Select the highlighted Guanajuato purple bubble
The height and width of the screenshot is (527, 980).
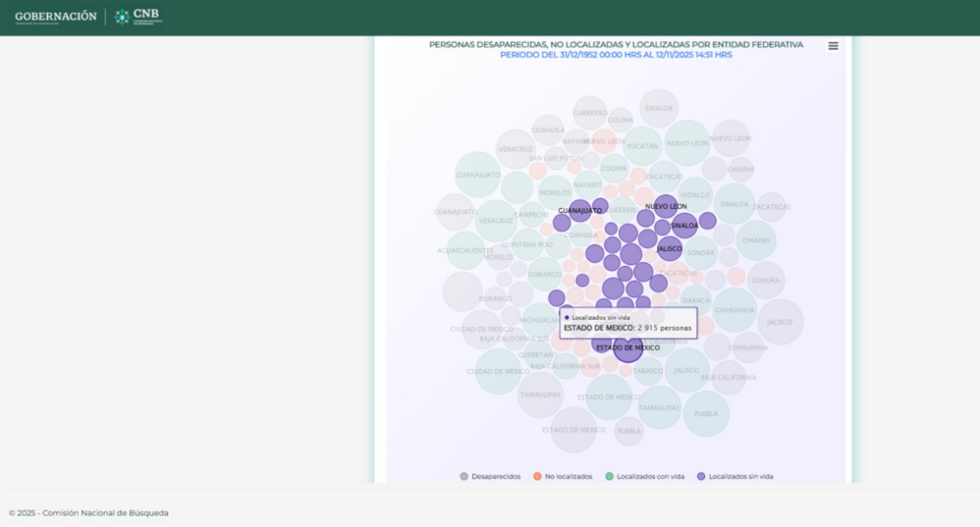coord(580,210)
